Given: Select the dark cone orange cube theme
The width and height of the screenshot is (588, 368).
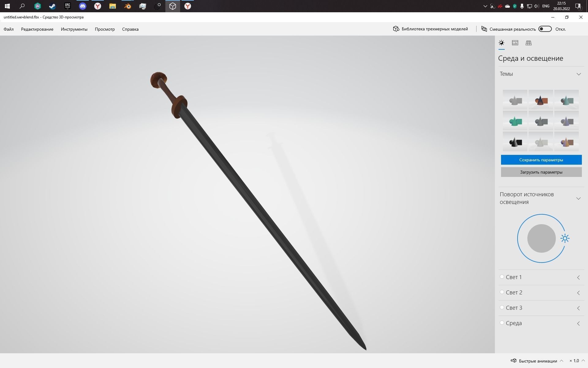Looking at the screenshot, I should [x=541, y=100].
